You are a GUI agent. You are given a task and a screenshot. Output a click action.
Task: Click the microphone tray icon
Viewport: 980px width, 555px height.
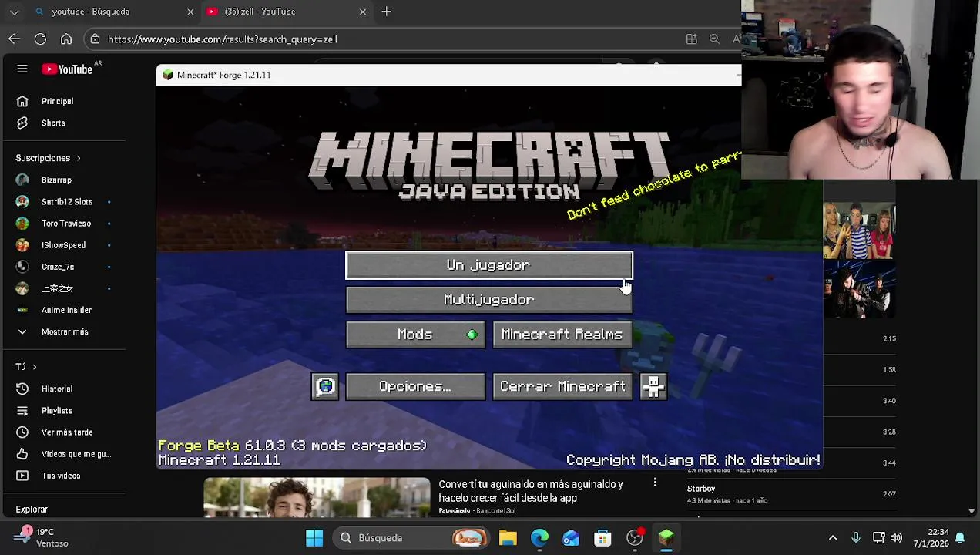coord(856,538)
